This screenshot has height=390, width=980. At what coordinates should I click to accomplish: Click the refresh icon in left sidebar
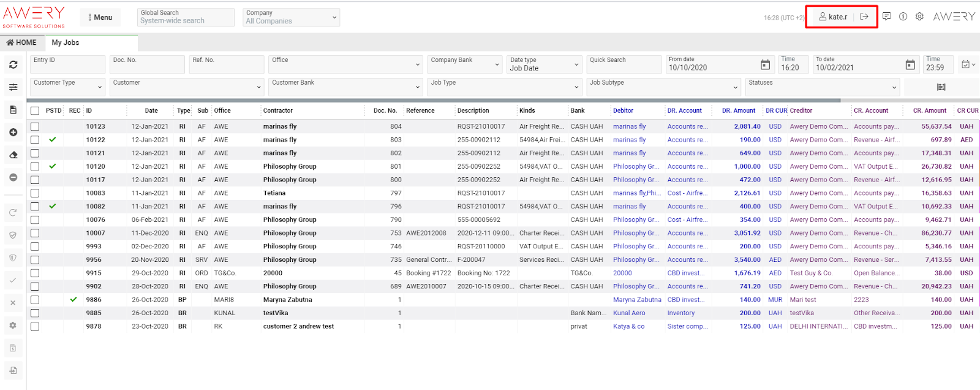tap(13, 64)
